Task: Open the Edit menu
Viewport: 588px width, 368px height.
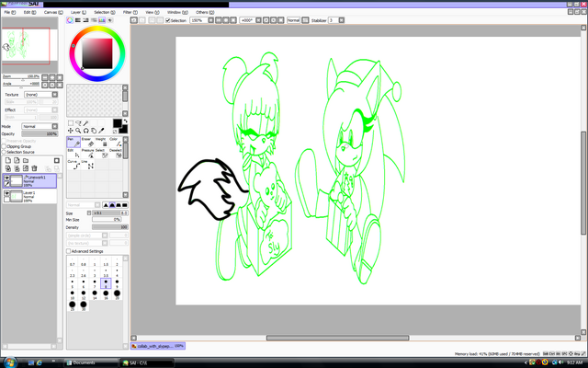Action: point(30,12)
